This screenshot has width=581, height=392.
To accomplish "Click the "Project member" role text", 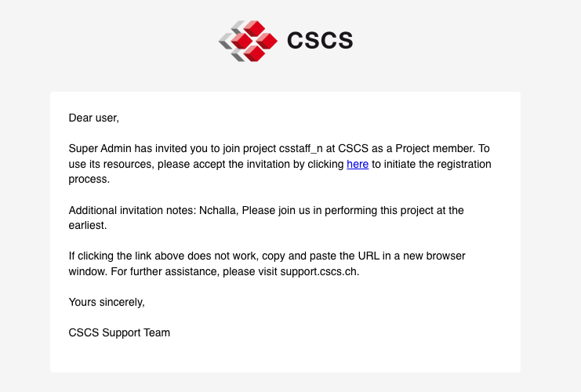I will pos(434,149).
